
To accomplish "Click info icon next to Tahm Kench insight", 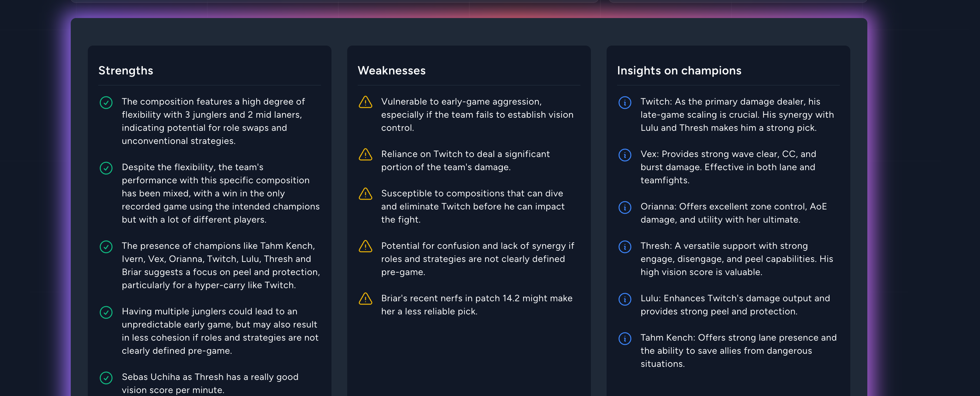I will [625, 339].
